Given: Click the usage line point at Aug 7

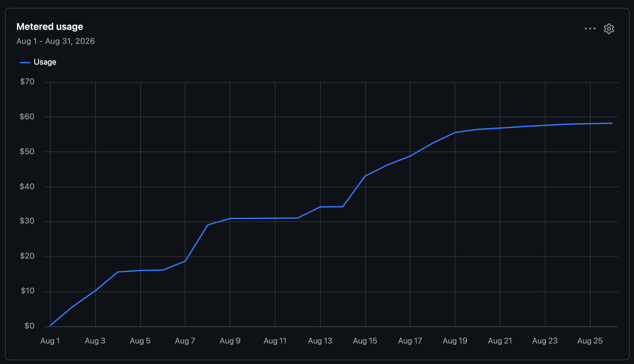Looking at the screenshot, I should [x=185, y=261].
